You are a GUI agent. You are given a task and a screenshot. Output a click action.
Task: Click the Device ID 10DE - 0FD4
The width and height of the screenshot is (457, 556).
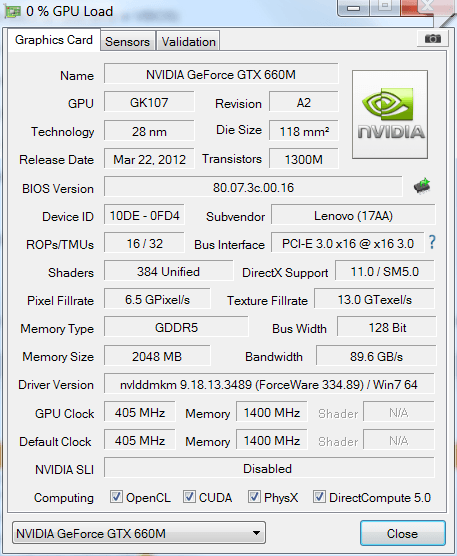coord(144,215)
